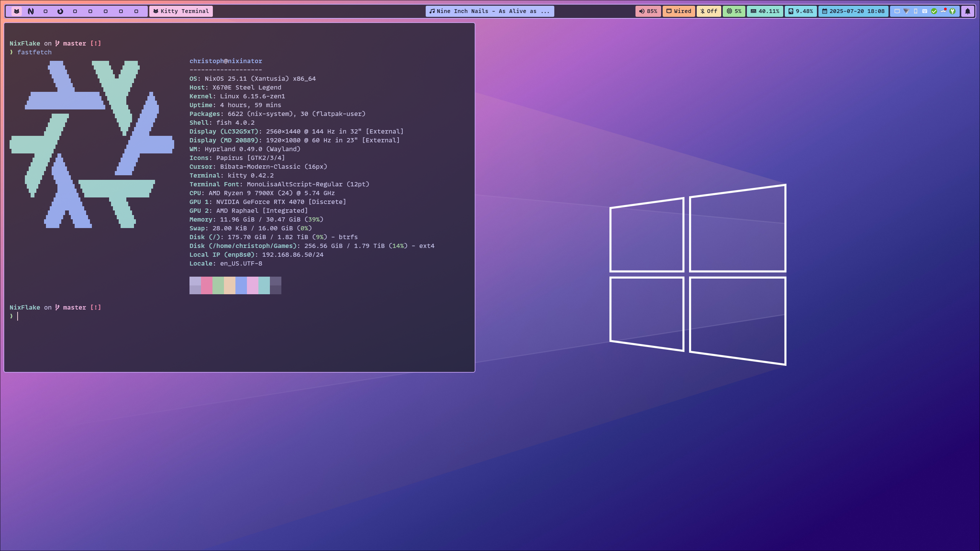Click Nine Inch Nails now-playing module
The image size is (980, 551).
(490, 11)
